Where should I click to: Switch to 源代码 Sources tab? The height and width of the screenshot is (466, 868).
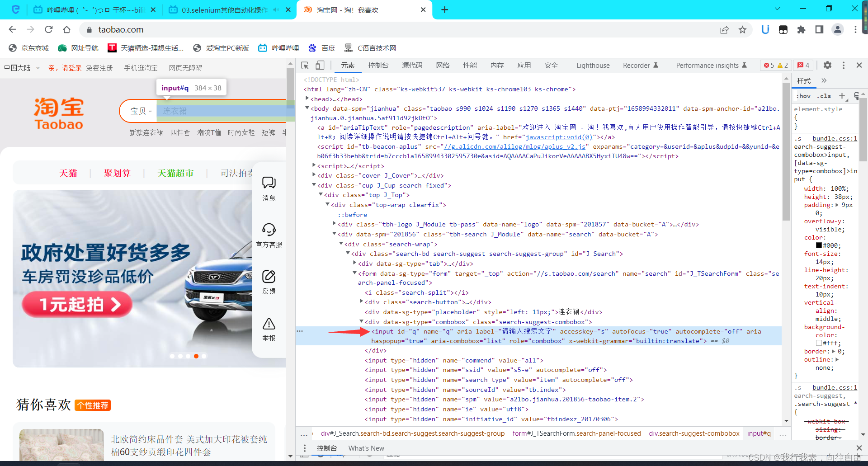[x=412, y=66]
